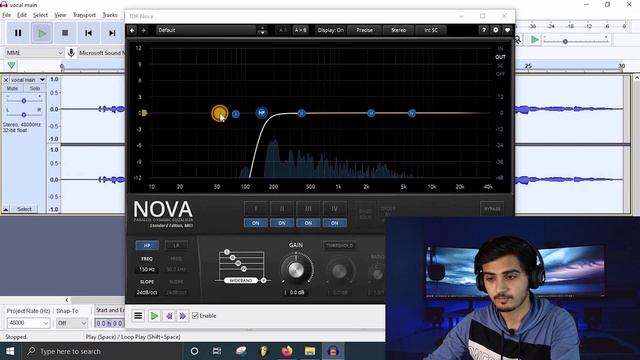
Task: Click effect skip backward purple arrows
Action: pyautogui.click(x=169, y=316)
